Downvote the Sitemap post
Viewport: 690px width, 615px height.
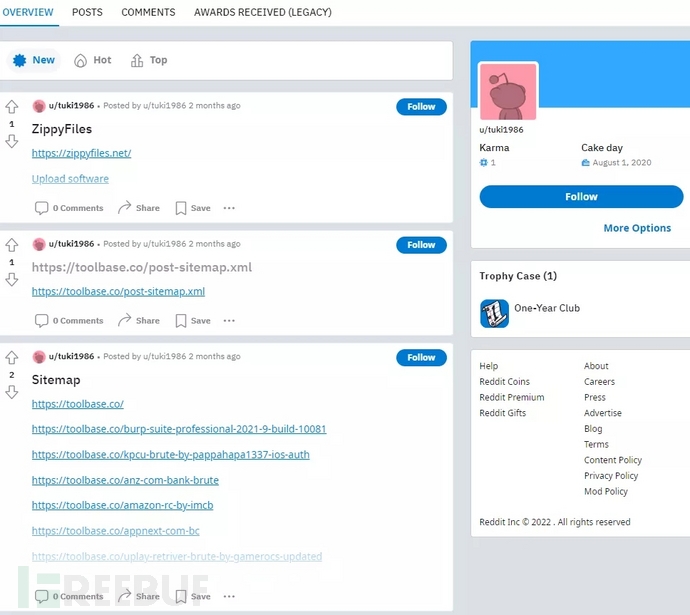pyautogui.click(x=12, y=392)
